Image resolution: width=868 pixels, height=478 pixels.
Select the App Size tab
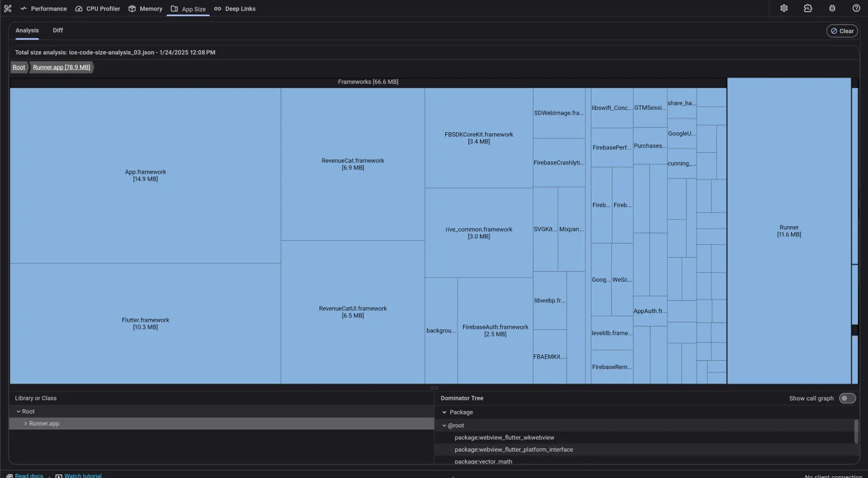pos(188,9)
